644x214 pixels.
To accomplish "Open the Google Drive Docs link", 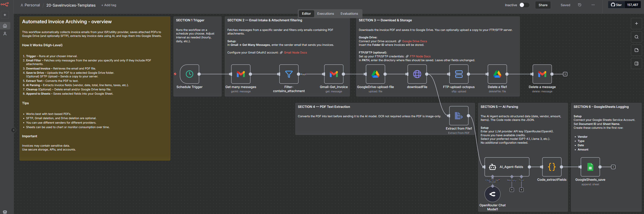I will click(x=414, y=41).
